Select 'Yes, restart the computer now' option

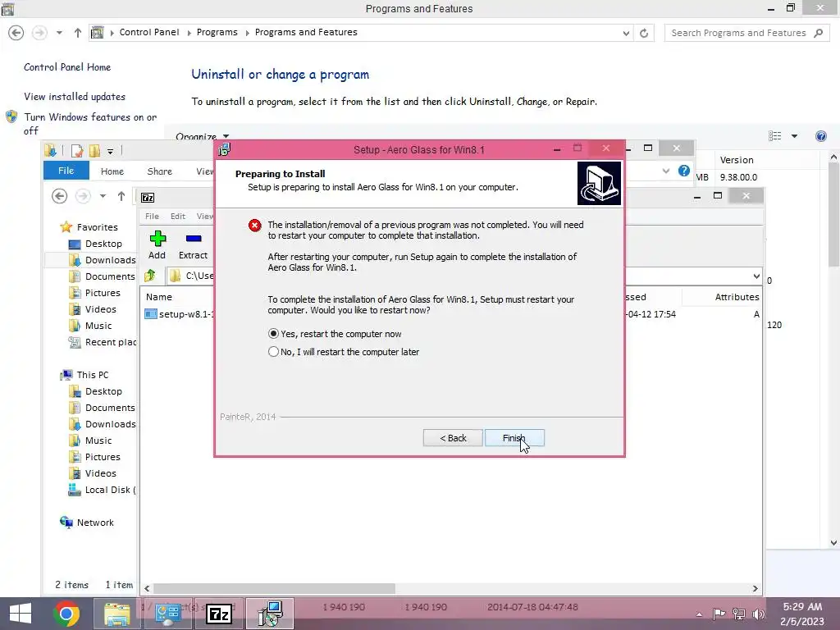[335, 334]
